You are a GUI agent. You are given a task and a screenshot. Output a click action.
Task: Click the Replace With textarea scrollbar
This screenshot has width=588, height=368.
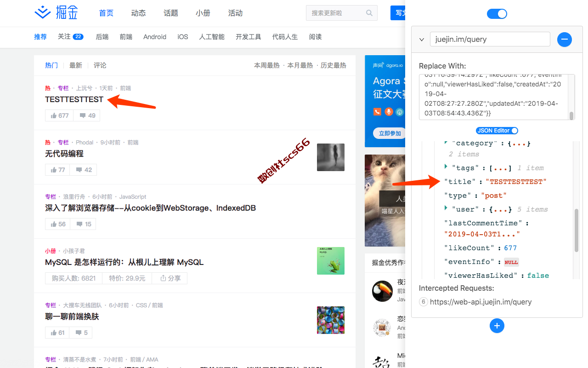[572, 115]
